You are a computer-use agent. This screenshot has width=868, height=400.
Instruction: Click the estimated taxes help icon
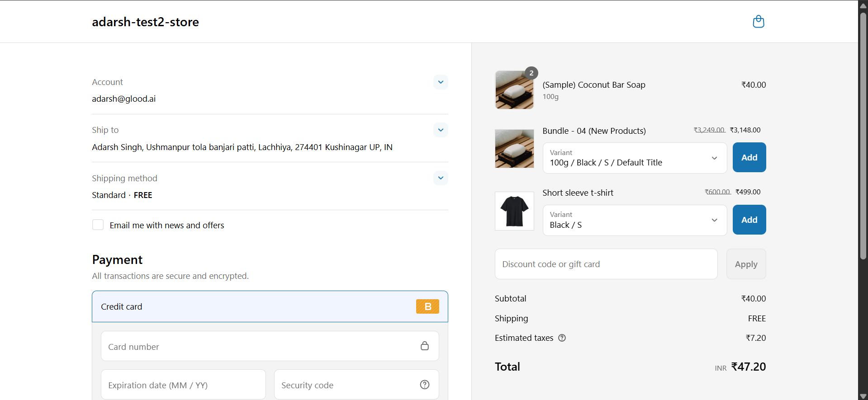(x=562, y=338)
